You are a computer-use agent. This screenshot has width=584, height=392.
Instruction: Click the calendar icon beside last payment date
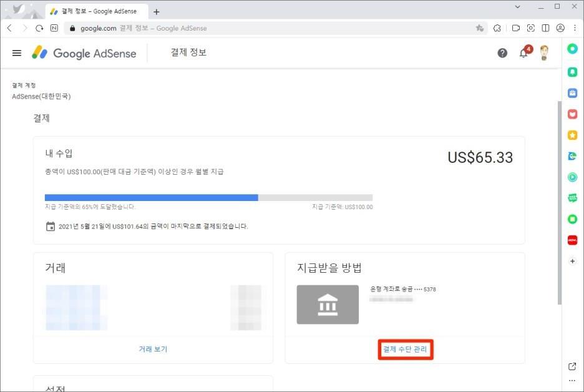[x=51, y=226]
